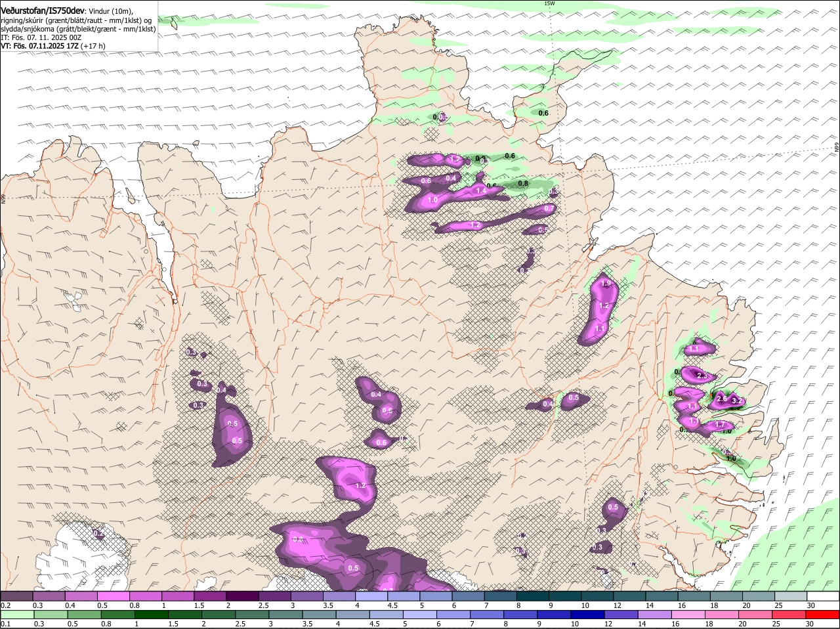Viewport: 840px width, 629px height.
Task: Click the 12 label on the upper legend scale
Action: [617, 605]
